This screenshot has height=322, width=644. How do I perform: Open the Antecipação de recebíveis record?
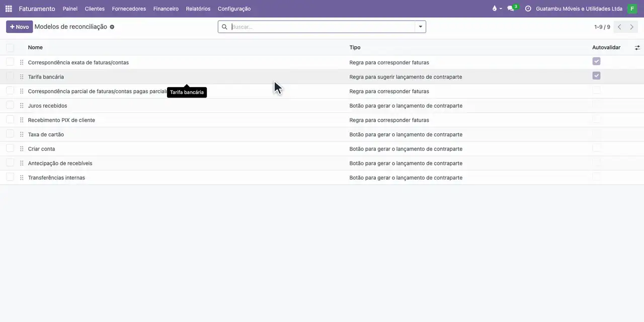[x=60, y=163]
